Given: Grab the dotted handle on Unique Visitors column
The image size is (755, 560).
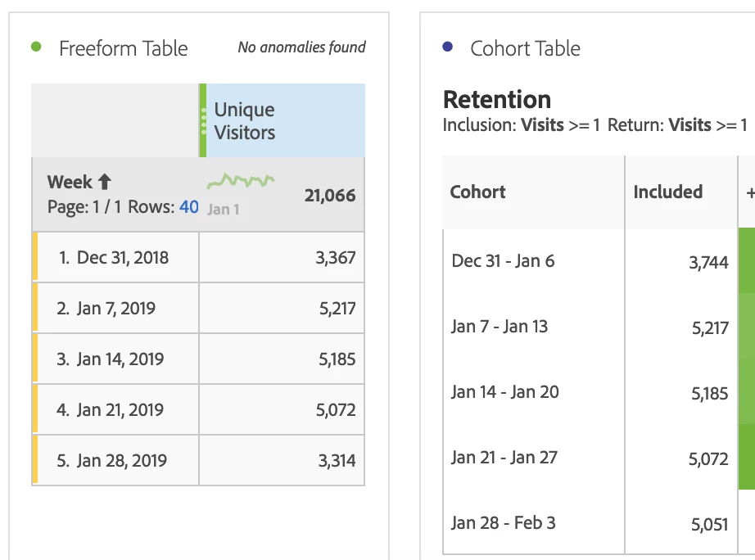Looking at the screenshot, I should point(203,120).
